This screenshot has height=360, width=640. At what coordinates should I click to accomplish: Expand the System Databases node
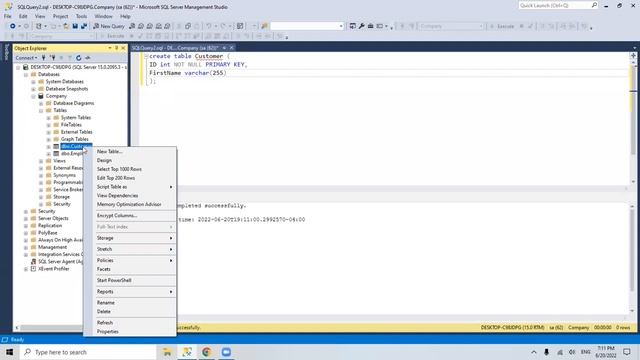33,82
